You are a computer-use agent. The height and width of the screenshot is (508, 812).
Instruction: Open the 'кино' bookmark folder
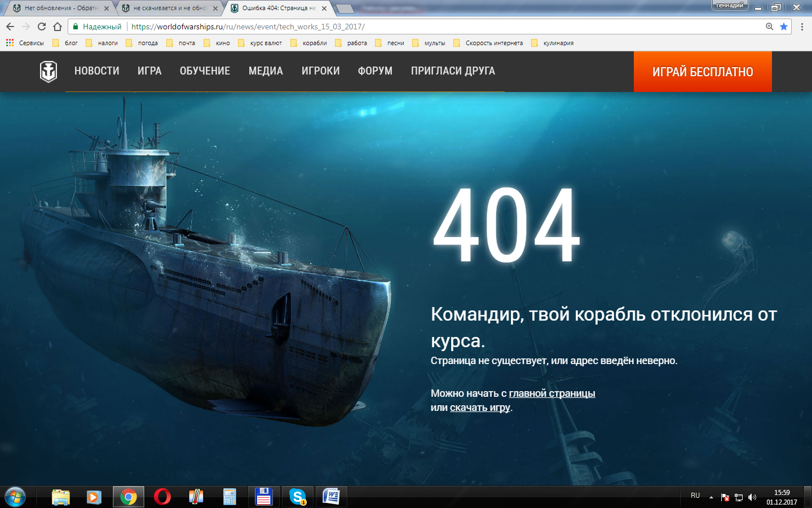217,43
